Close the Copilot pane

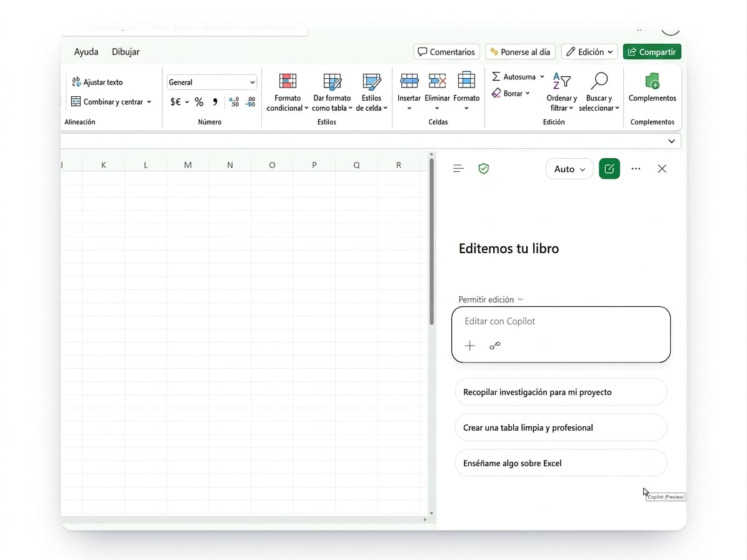662,169
